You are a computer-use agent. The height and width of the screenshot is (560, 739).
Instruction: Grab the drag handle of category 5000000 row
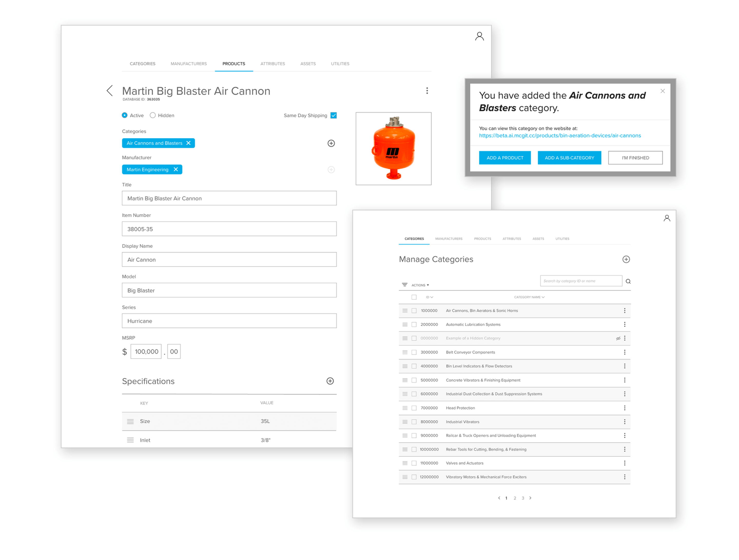click(405, 380)
